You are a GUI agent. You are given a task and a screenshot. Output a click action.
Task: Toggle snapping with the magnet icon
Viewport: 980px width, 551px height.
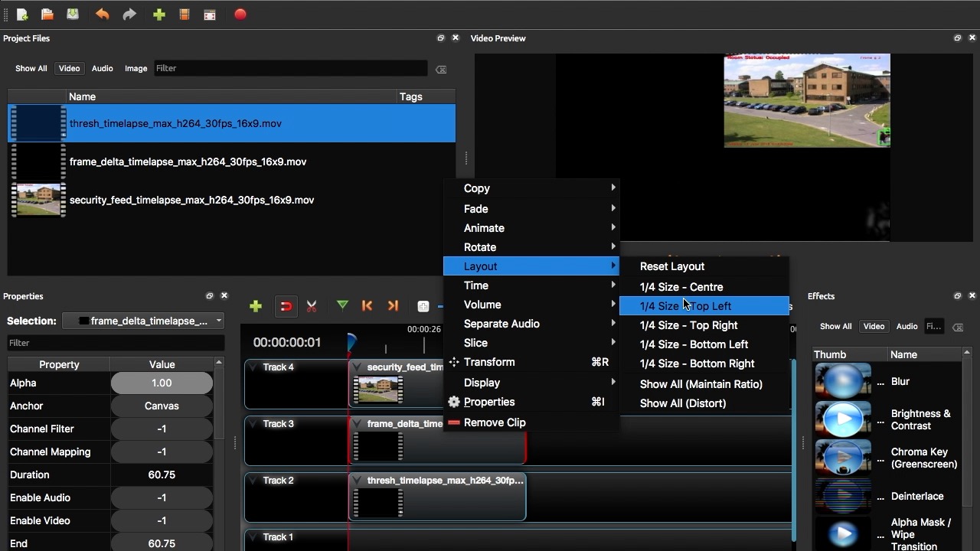[x=286, y=305]
